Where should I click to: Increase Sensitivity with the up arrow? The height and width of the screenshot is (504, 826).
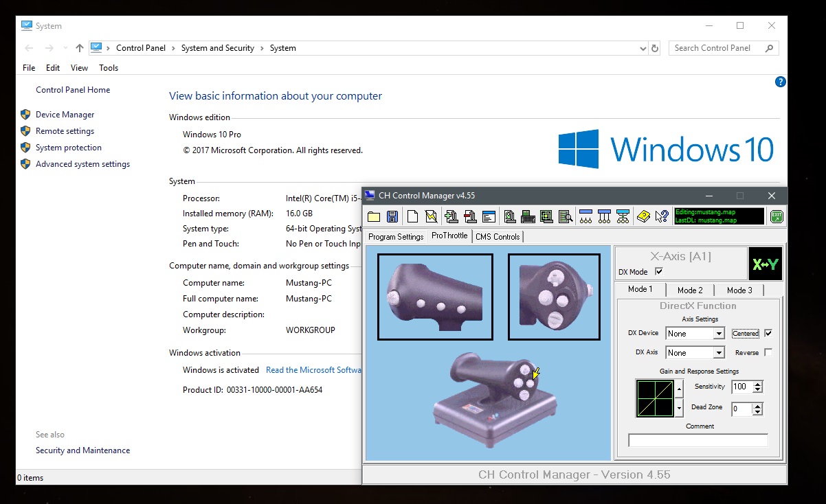point(757,384)
